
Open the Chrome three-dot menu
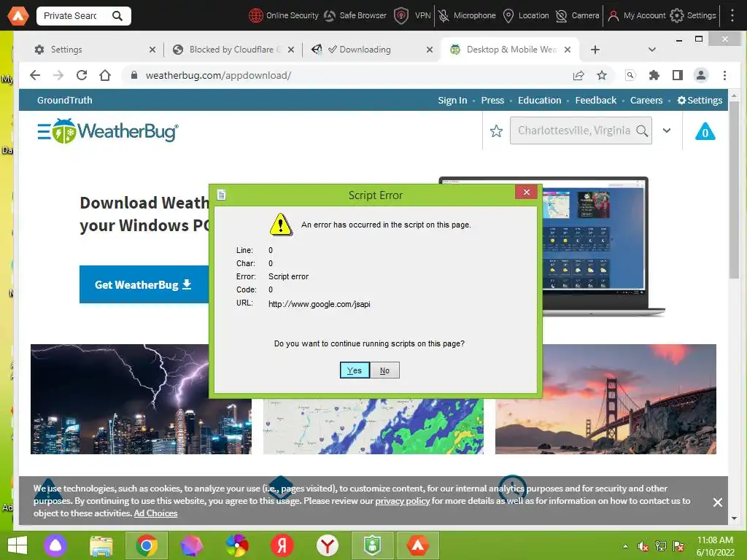point(724,75)
